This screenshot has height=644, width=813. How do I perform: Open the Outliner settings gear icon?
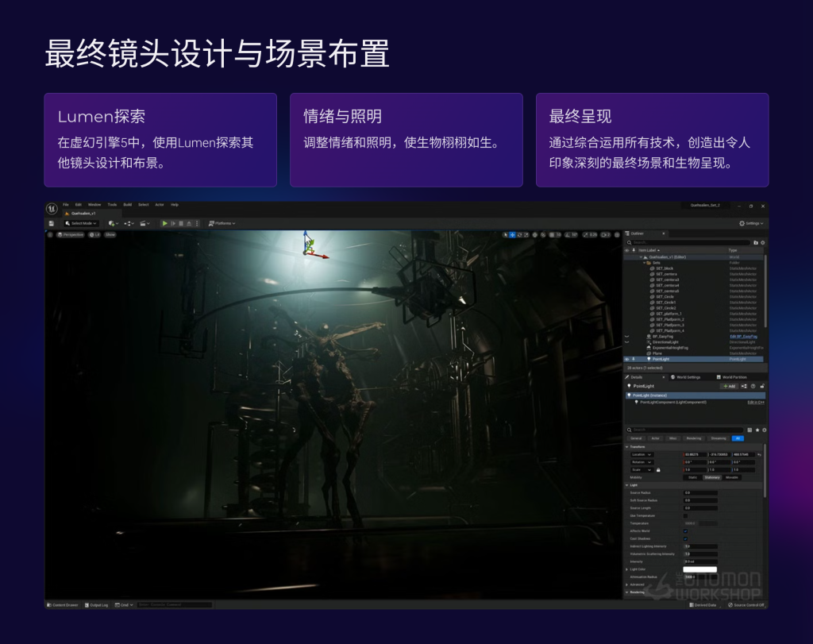tap(763, 243)
